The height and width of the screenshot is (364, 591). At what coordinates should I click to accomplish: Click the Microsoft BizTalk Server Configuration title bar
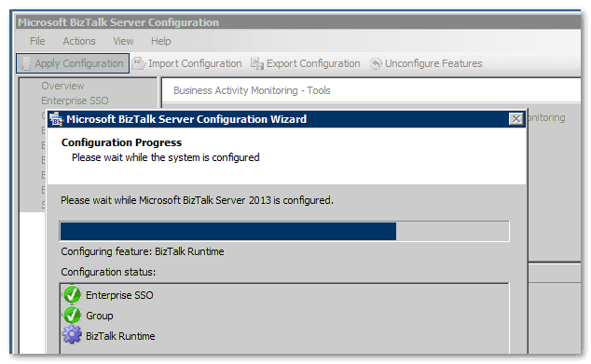point(297,22)
